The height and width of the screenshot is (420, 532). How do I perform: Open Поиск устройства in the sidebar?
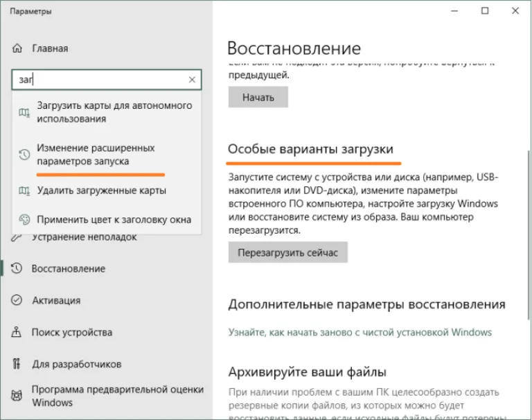pyautogui.click(x=71, y=332)
